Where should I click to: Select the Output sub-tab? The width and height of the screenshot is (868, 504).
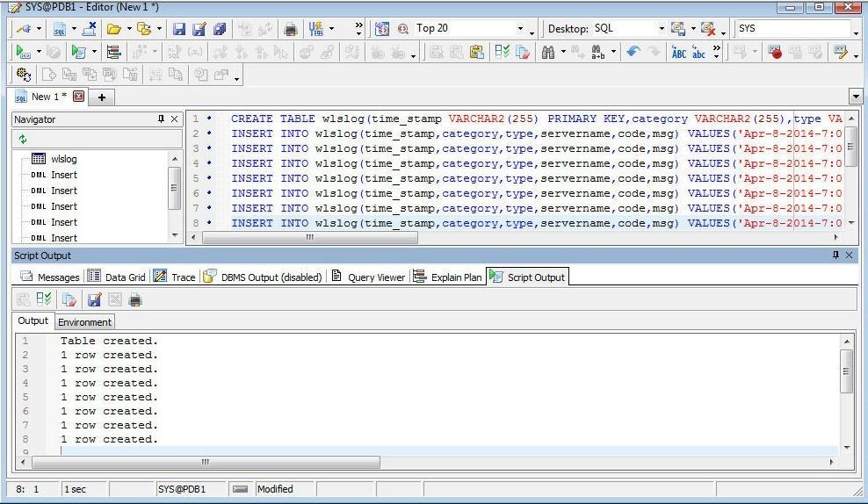[33, 320]
